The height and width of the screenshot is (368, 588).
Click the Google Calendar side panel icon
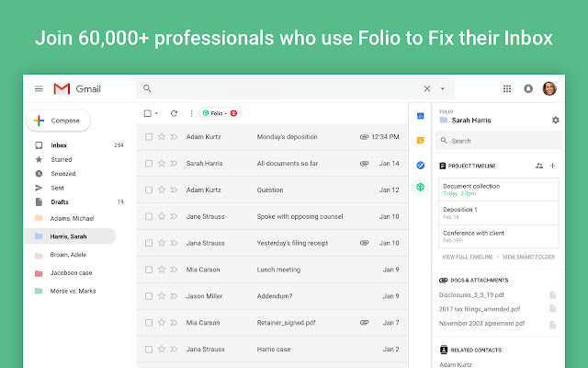tap(420, 116)
